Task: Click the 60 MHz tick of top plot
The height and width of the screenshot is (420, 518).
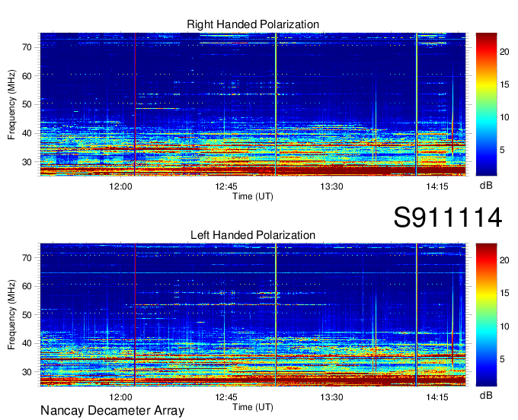Action: click(x=27, y=76)
